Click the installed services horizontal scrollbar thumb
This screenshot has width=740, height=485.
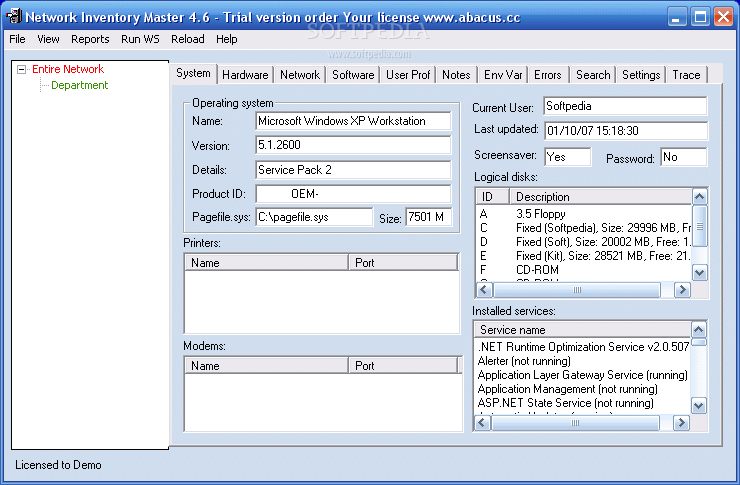pos(575,423)
